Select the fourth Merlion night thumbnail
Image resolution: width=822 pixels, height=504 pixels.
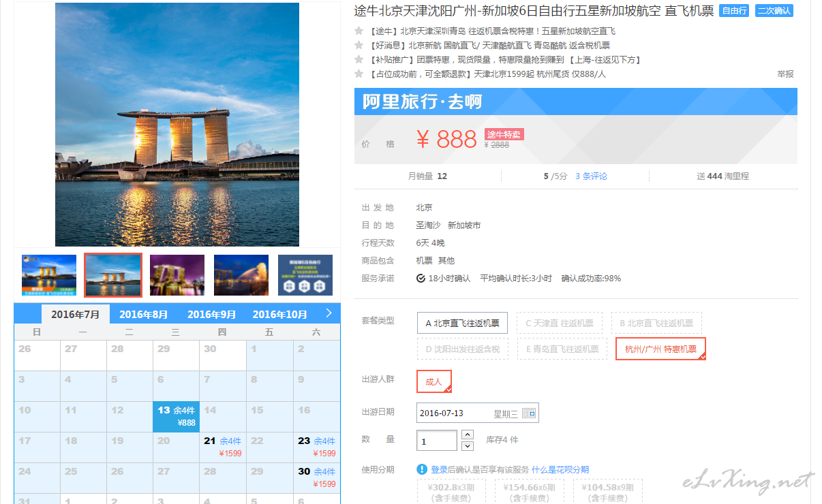click(241, 275)
